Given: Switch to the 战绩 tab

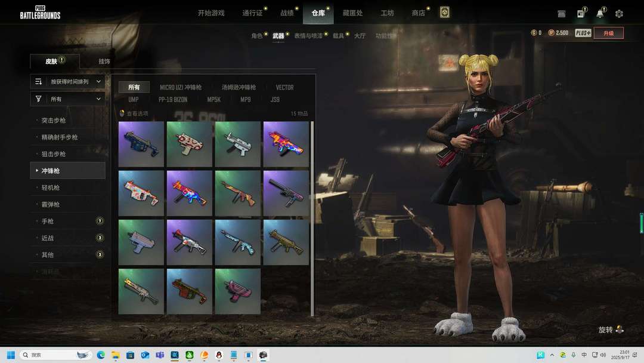Looking at the screenshot, I should coord(287,13).
